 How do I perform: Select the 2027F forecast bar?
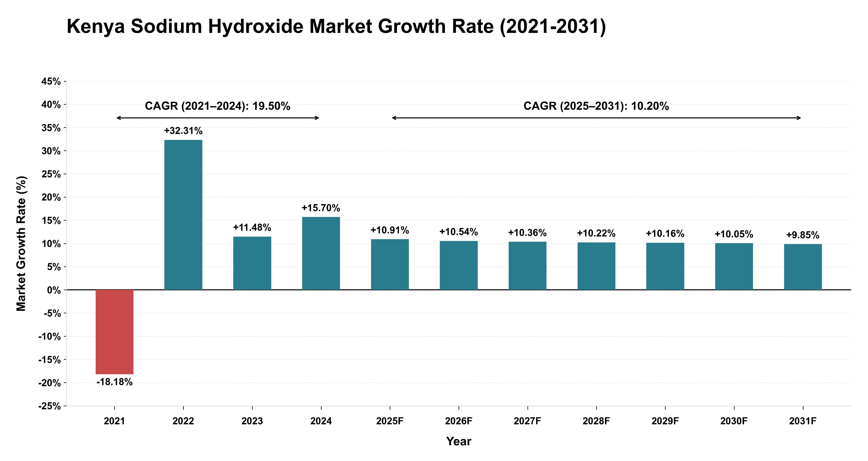pos(528,266)
